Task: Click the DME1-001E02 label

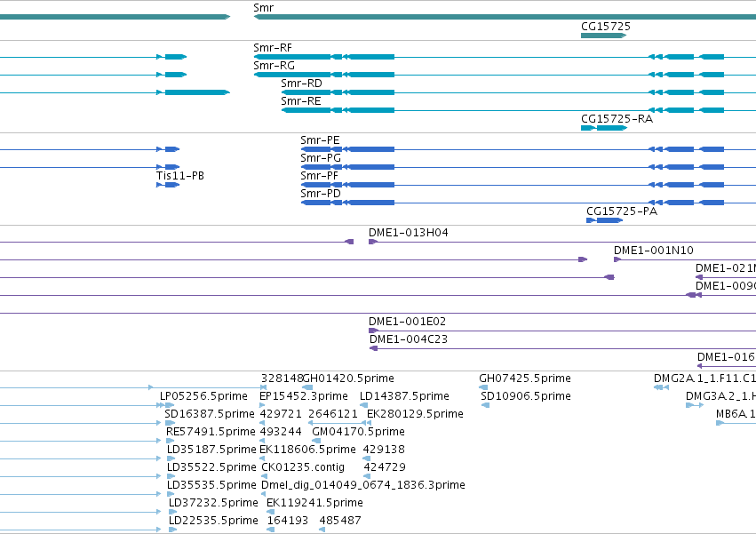Action: pos(408,322)
